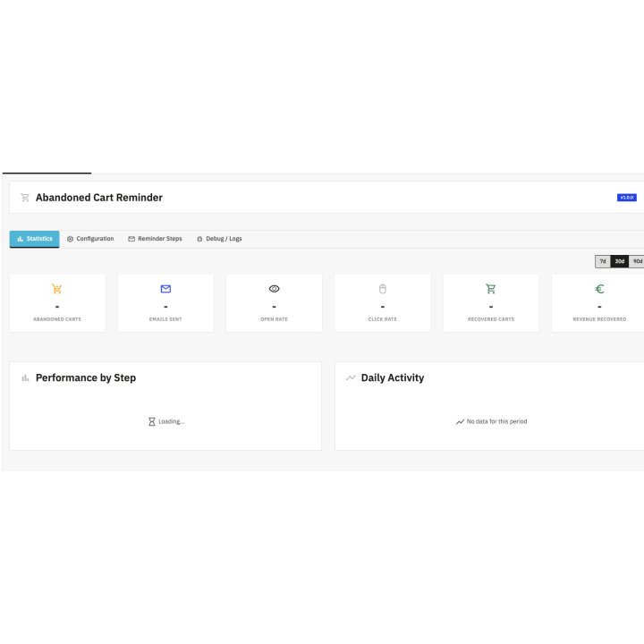The width and height of the screenshot is (644, 644).
Task: Click the trend line icon by Daily Activity
Action: pos(351,378)
